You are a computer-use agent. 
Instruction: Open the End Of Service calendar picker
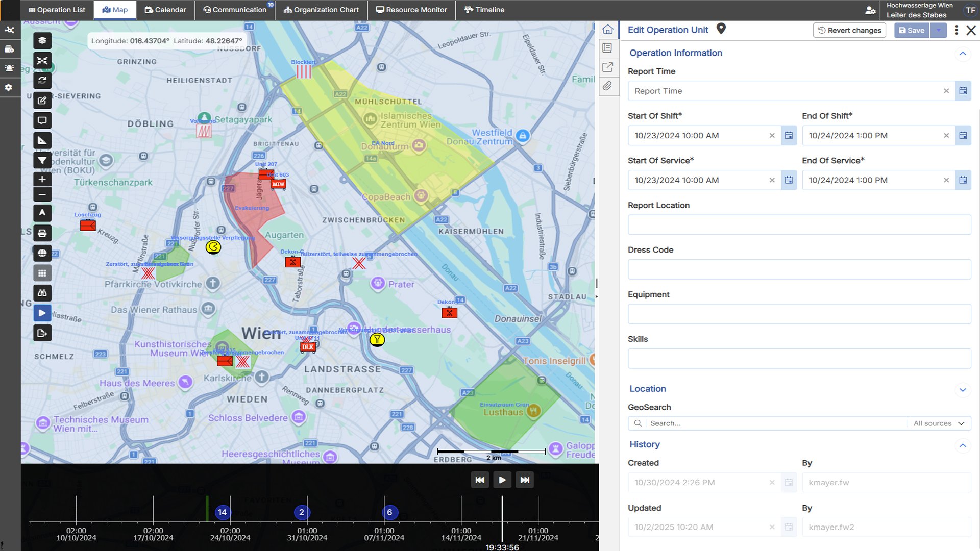[x=963, y=180]
